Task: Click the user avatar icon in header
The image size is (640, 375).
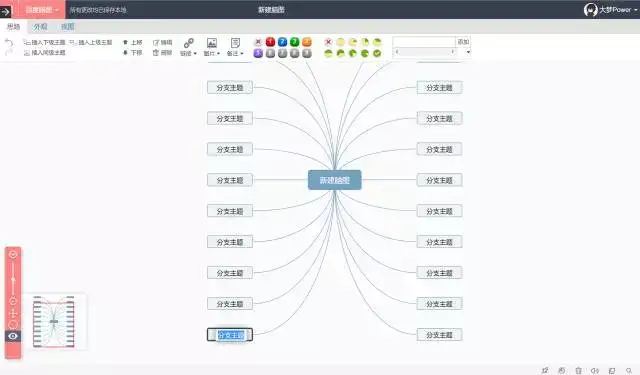Action: [x=590, y=9]
